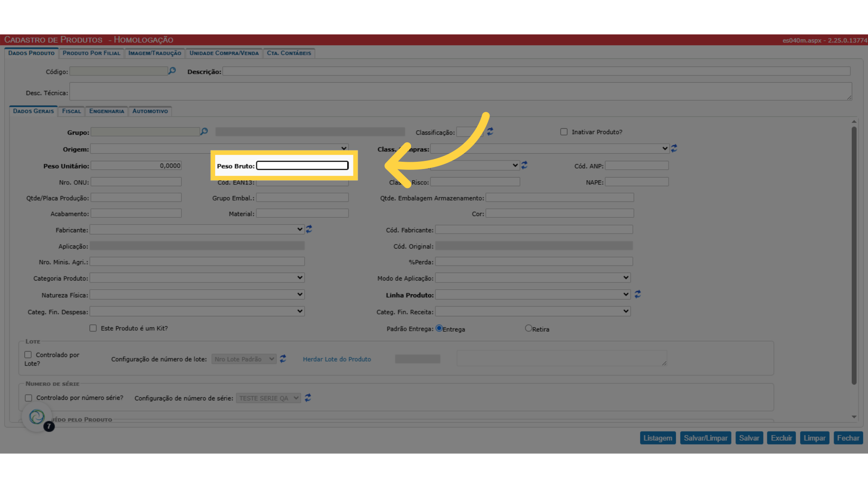Image resolution: width=868 pixels, height=488 pixels.
Task: Open the floating assistant badge with 7
Action: pos(38,417)
